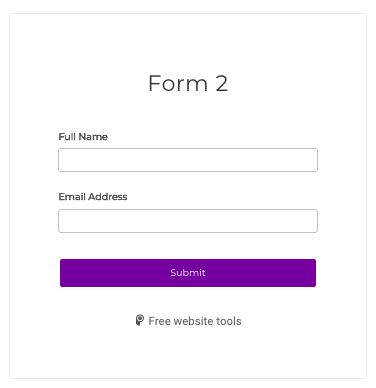
Task: Submit the form with the purple button
Action: (x=188, y=273)
